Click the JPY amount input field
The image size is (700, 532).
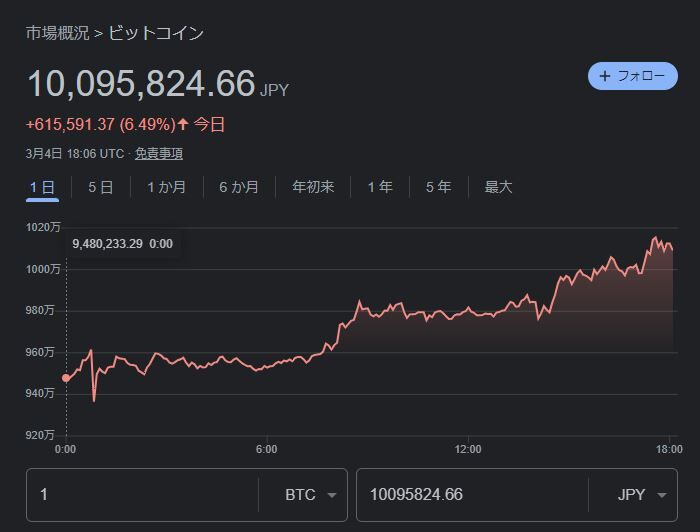click(470, 495)
